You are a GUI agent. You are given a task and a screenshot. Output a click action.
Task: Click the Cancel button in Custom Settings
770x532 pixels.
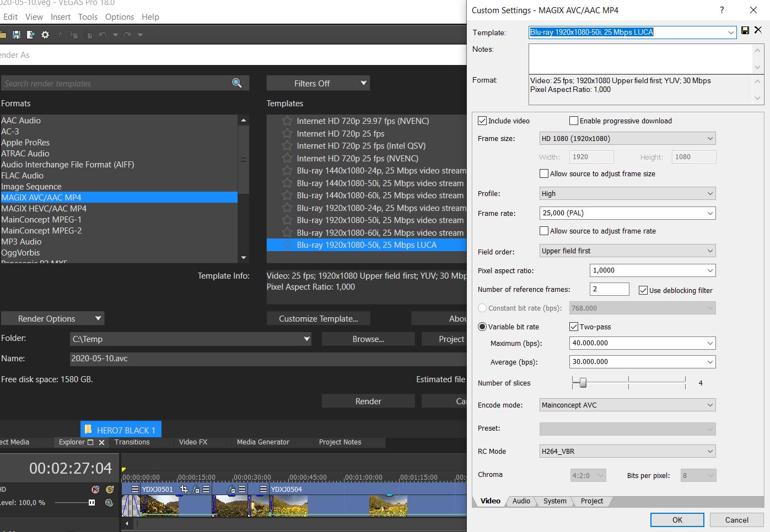tap(736, 520)
